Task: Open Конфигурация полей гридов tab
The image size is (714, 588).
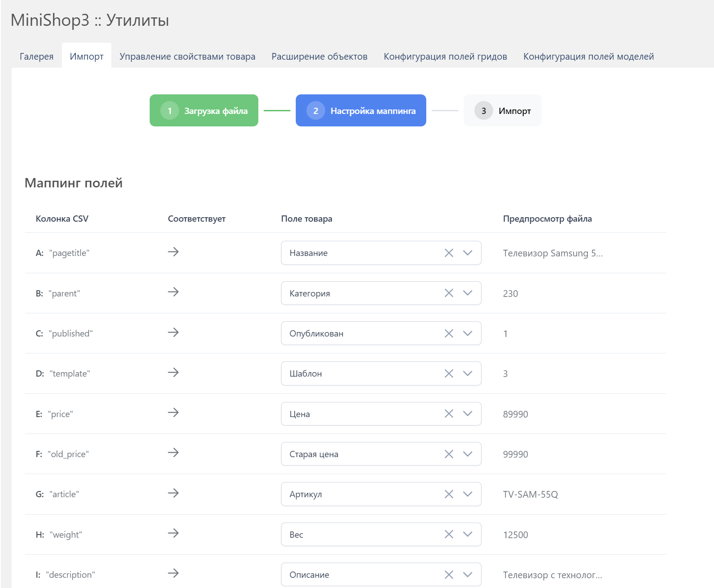Action: (445, 57)
